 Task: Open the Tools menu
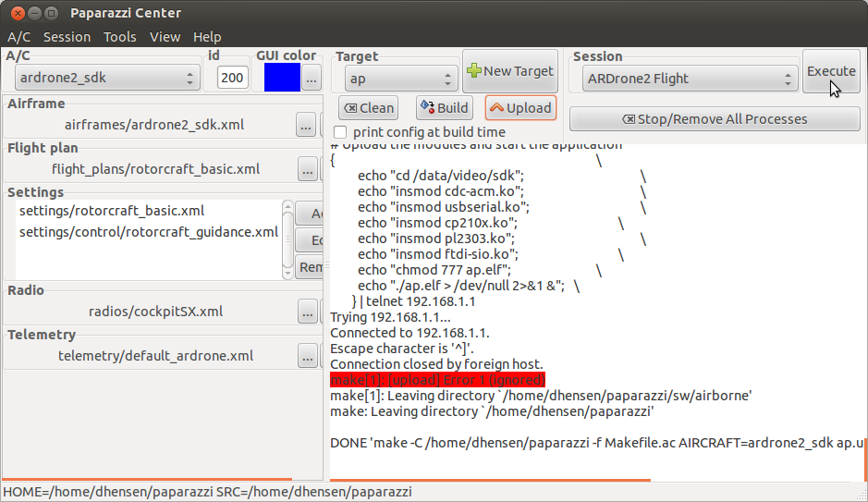[x=119, y=37]
